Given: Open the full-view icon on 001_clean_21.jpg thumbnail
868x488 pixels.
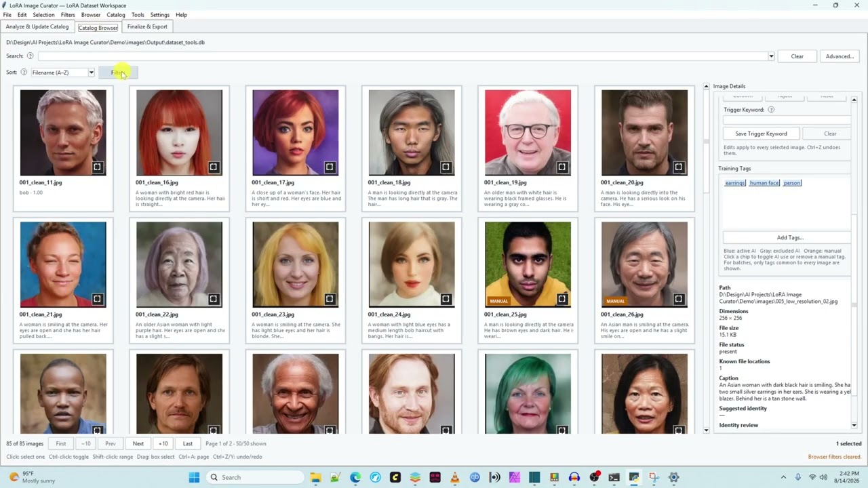Looking at the screenshot, I should coord(97,299).
